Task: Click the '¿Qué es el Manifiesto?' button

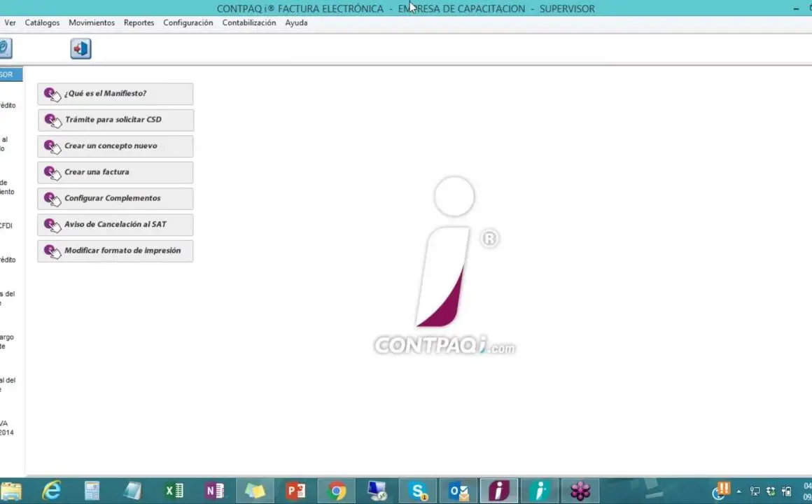Action: (x=115, y=94)
